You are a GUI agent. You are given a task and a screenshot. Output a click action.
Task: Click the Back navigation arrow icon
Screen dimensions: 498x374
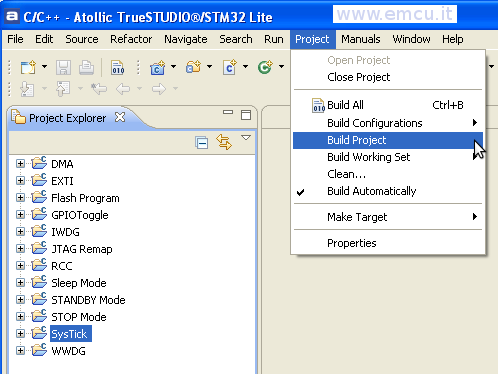coord(123,89)
